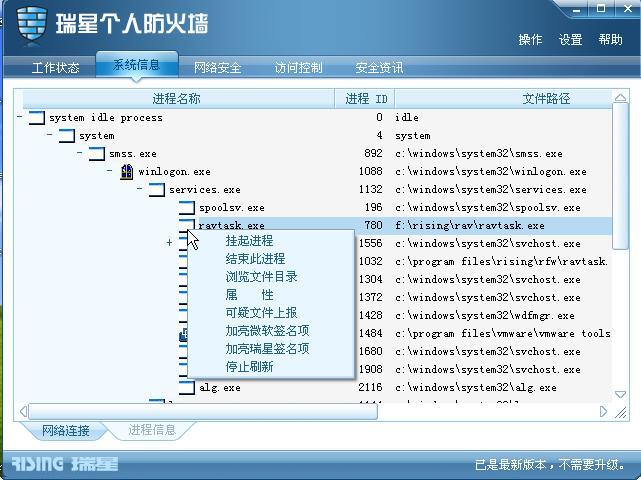Image resolution: width=641 pixels, height=480 pixels.
Task: Click process ID 1032
Action: 371,261
